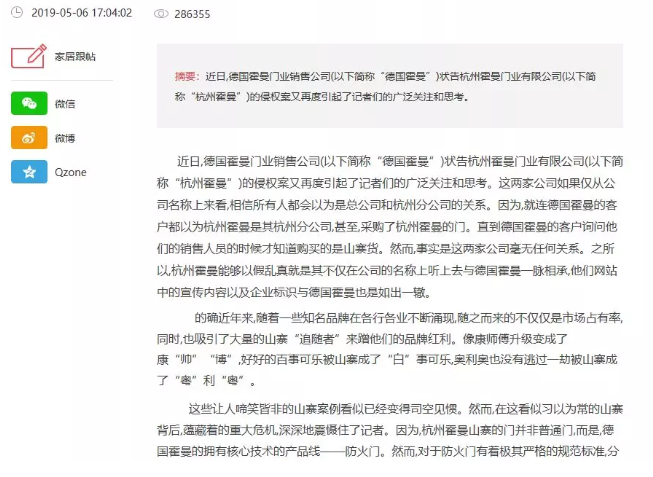The image size is (653, 477).
Task: Click the line 了“粤”利“粤”
Action: click(206, 380)
